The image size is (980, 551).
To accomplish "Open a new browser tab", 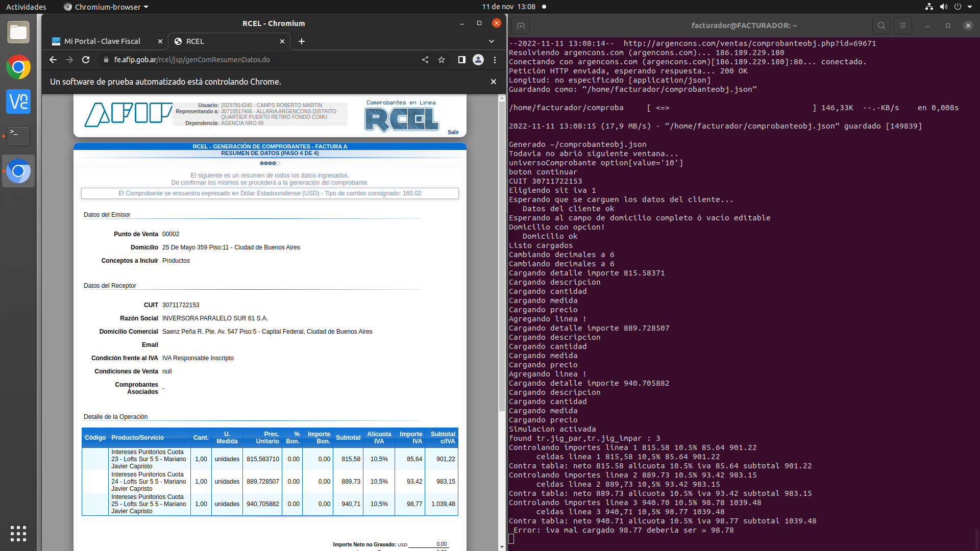I will pyautogui.click(x=302, y=41).
